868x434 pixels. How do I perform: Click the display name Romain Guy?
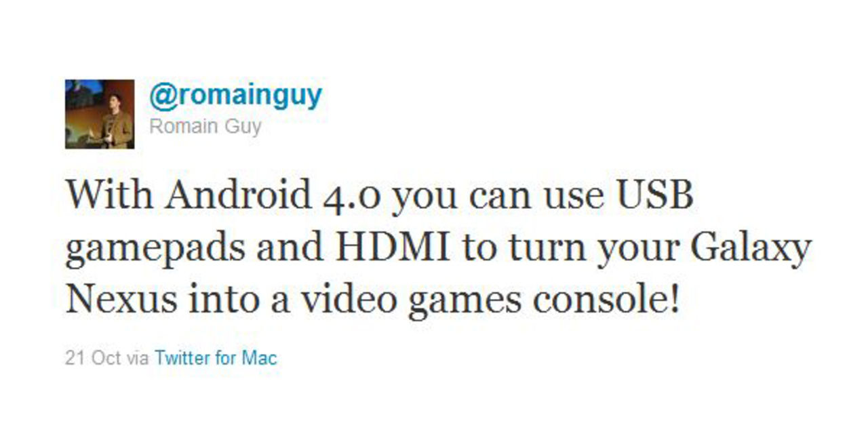pyautogui.click(x=205, y=127)
